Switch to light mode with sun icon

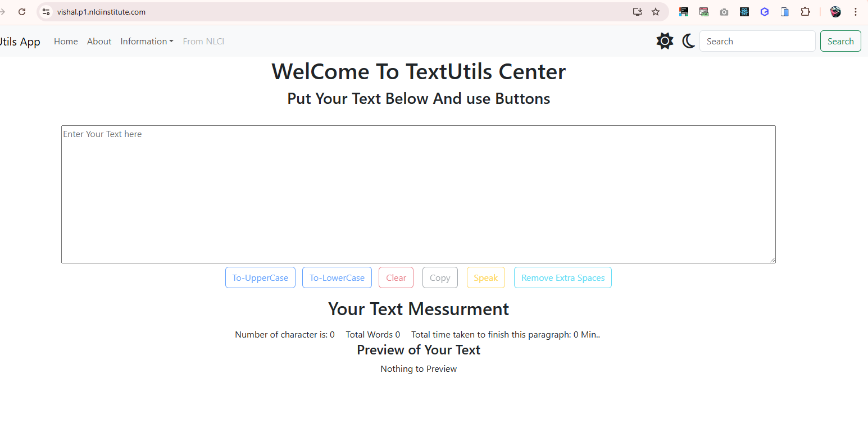(665, 41)
